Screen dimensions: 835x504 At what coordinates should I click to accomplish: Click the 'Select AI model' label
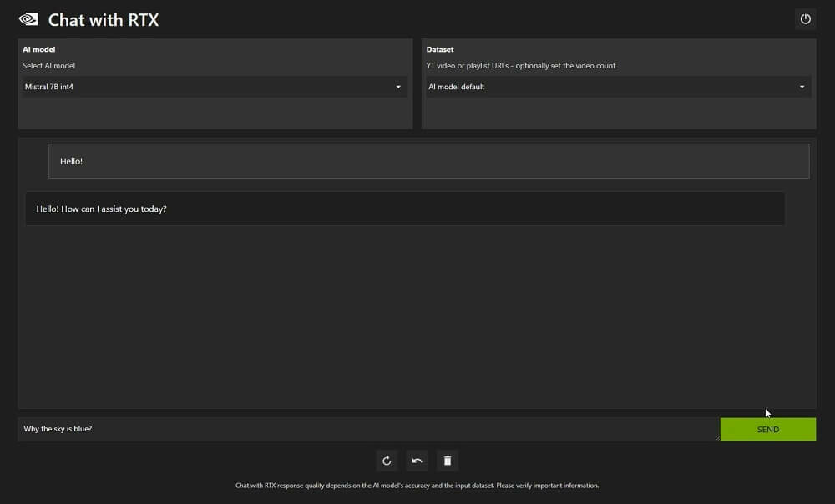(x=49, y=65)
